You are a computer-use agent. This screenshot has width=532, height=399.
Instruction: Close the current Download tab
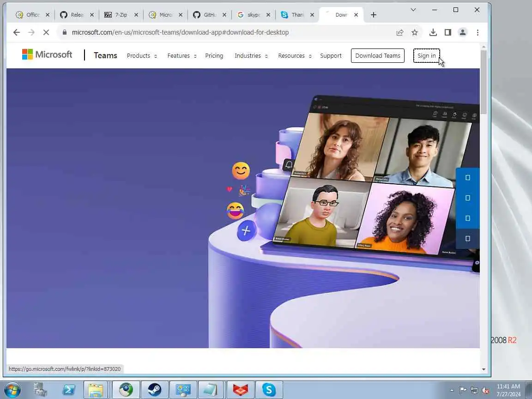point(356,15)
